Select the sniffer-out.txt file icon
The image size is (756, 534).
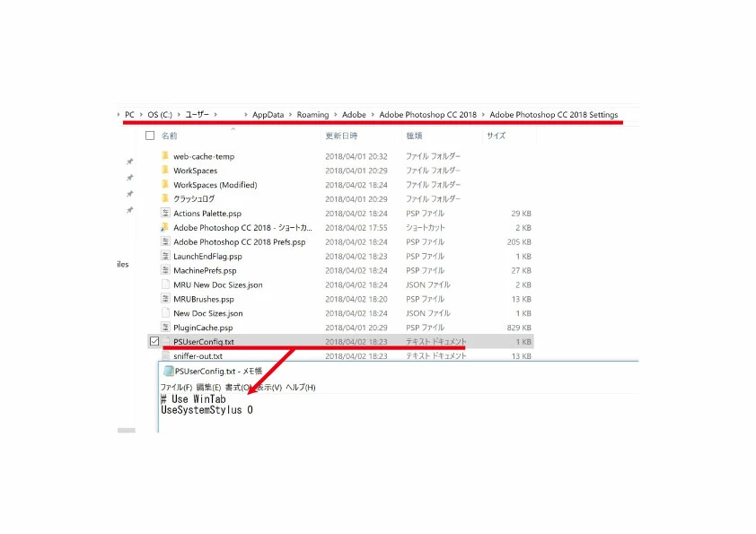(x=165, y=355)
